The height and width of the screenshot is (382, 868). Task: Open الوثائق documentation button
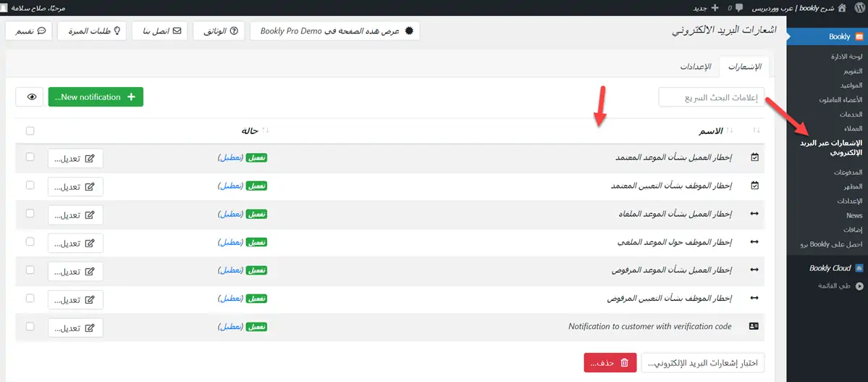pos(219,31)
